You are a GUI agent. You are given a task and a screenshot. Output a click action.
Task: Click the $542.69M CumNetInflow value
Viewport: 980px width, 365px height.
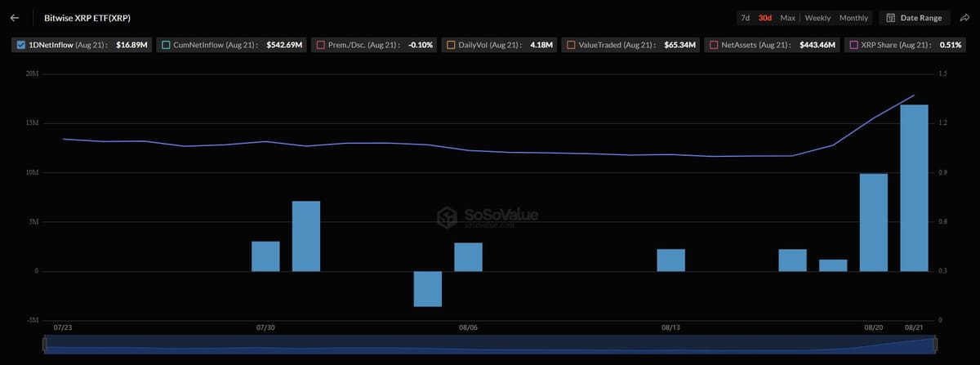pos(285,45)
